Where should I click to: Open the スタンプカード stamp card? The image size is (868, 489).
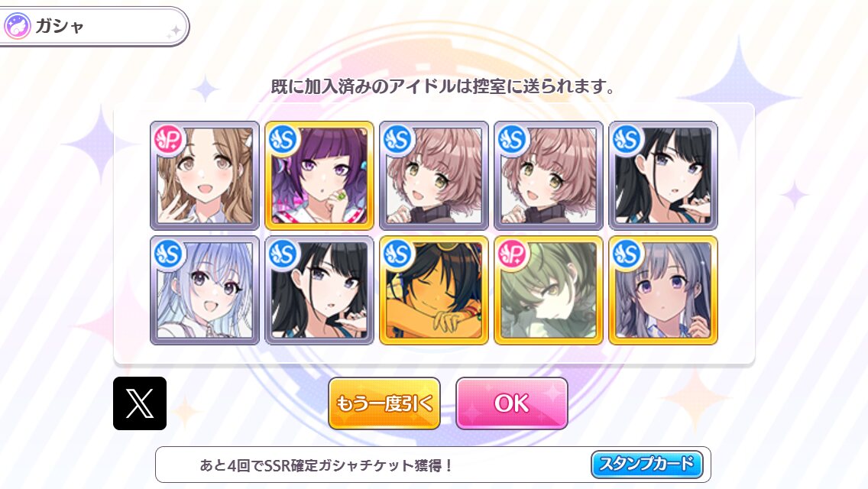(646, 464)
